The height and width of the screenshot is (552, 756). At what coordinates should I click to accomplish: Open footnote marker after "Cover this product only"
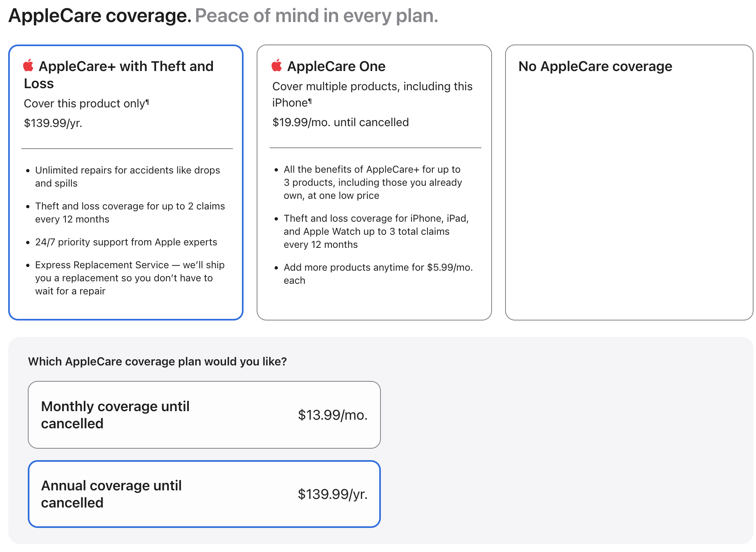148,102
